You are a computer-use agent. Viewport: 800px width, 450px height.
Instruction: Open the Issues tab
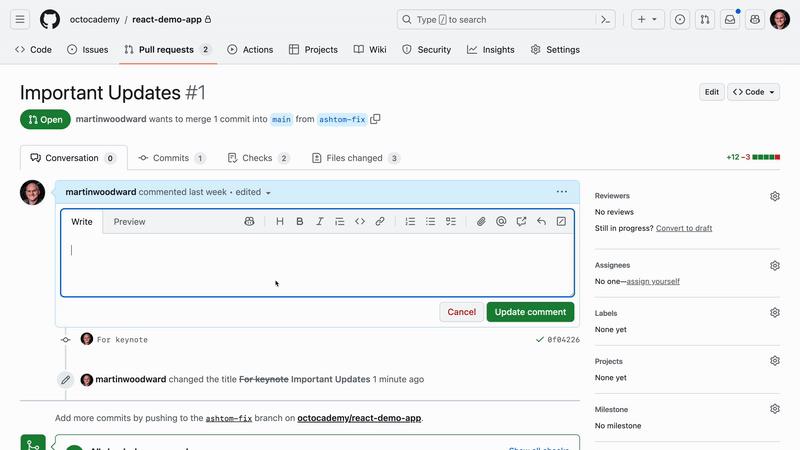pos(88,49)
